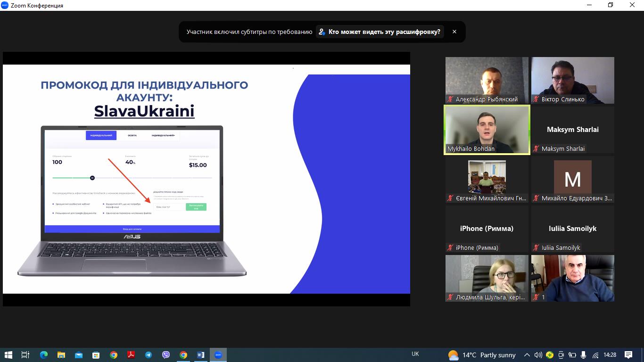
Task: Click the shared promo code 'SlavaUkraini' text
Action: [144, 111]
